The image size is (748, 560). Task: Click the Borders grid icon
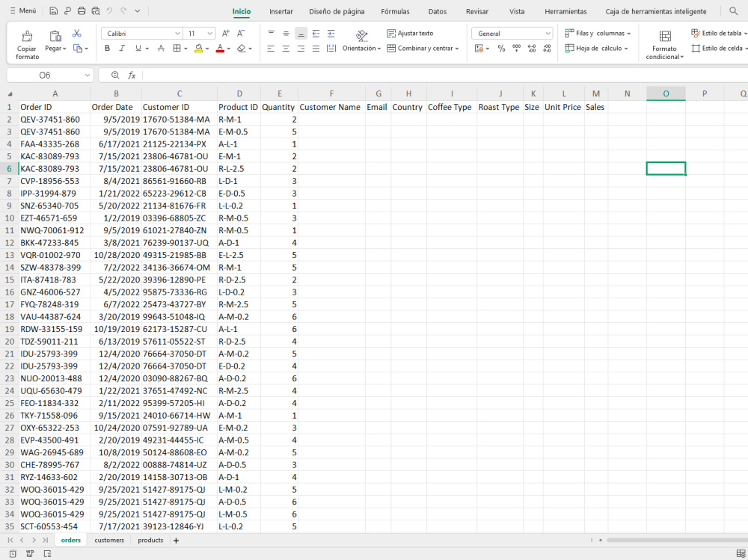click(x=177, y=48)
